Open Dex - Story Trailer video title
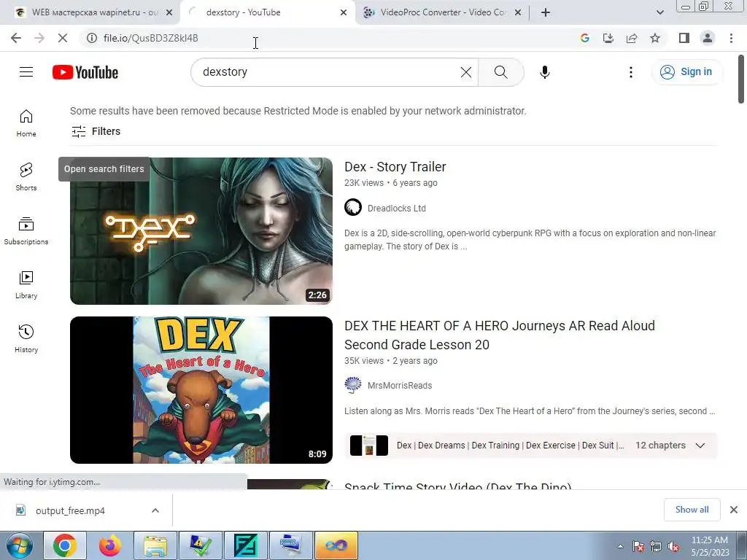This screenshot has height=560, width=747. 395,167
